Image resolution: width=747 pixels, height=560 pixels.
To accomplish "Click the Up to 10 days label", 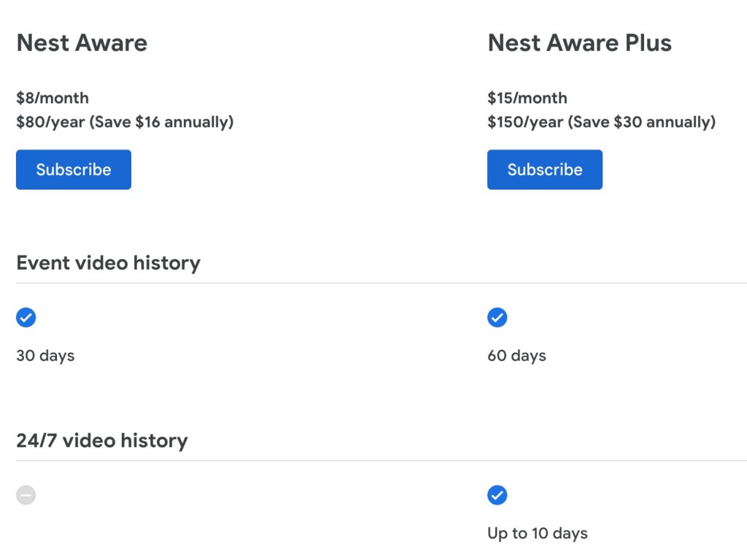I will coord(537,534).
